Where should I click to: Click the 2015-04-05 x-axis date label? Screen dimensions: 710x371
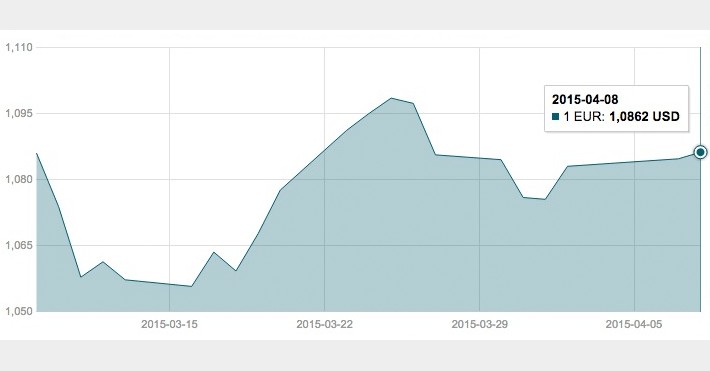pyautogui.click(x=634, y=324)
